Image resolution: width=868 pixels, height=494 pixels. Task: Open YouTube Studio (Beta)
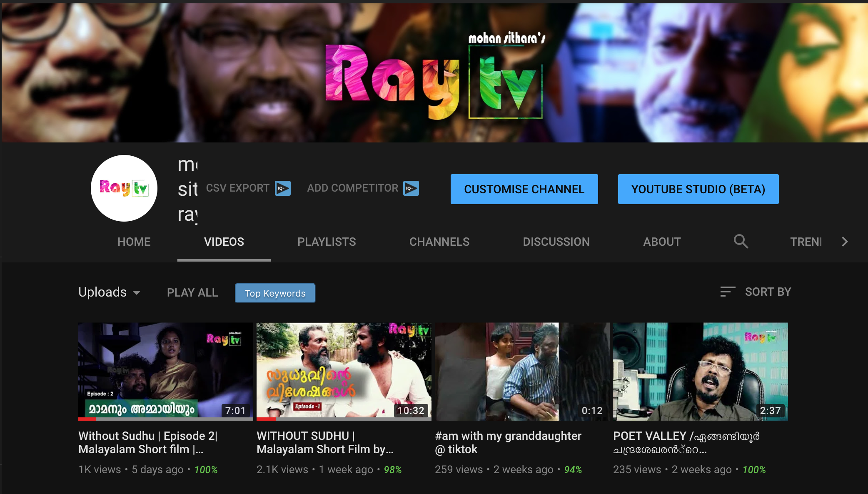coord(698,189)
